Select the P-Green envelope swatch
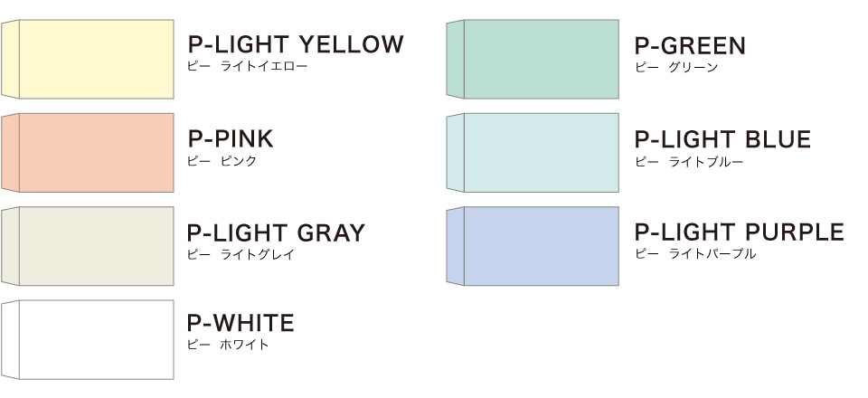Image resolution: width=868 pixels, height=398 pixels. [x=533, y=59]
